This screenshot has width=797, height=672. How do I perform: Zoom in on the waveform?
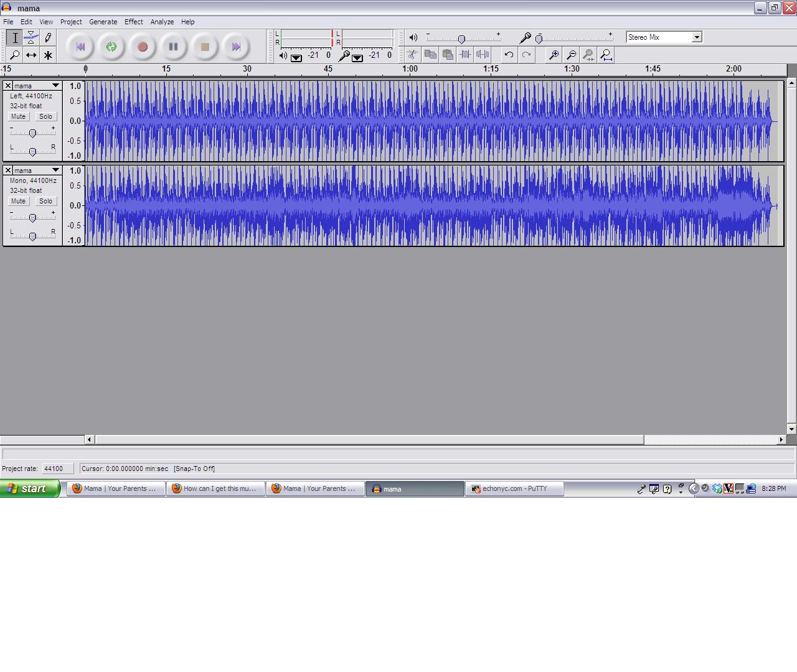pyautogui.click(x=554, y=55)
